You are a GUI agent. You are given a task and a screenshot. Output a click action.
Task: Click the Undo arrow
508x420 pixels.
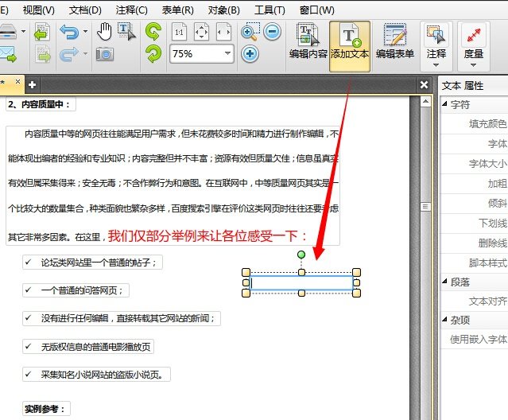click(x=69, y=32)
